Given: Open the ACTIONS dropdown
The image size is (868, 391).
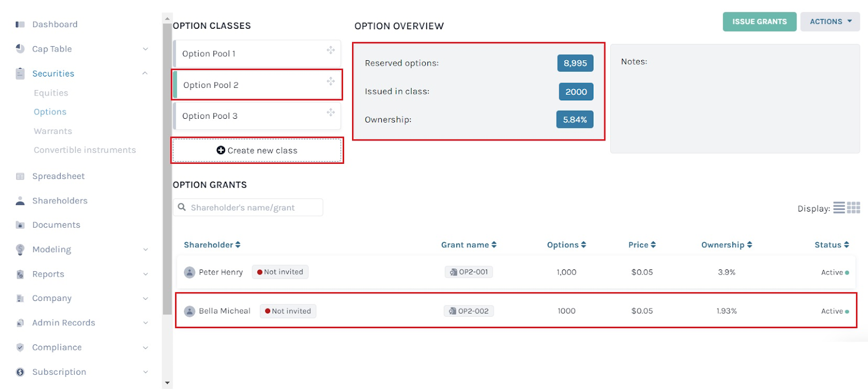Looking at the screenshot, I should coord(830,22).
